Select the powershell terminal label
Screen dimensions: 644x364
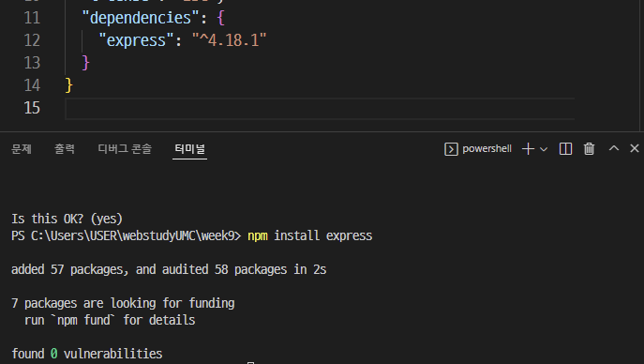coord(487,149)
